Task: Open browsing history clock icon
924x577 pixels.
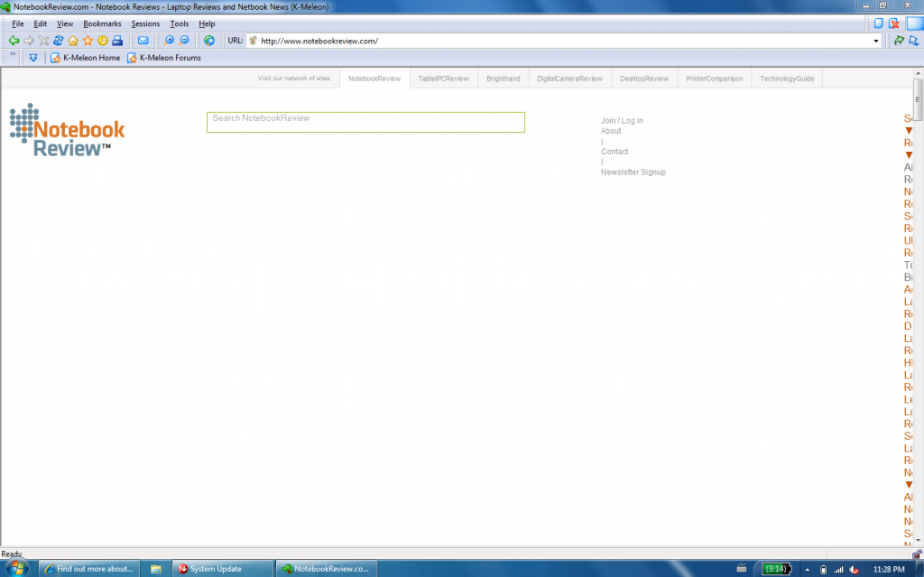Action: (x=103, y=41)
